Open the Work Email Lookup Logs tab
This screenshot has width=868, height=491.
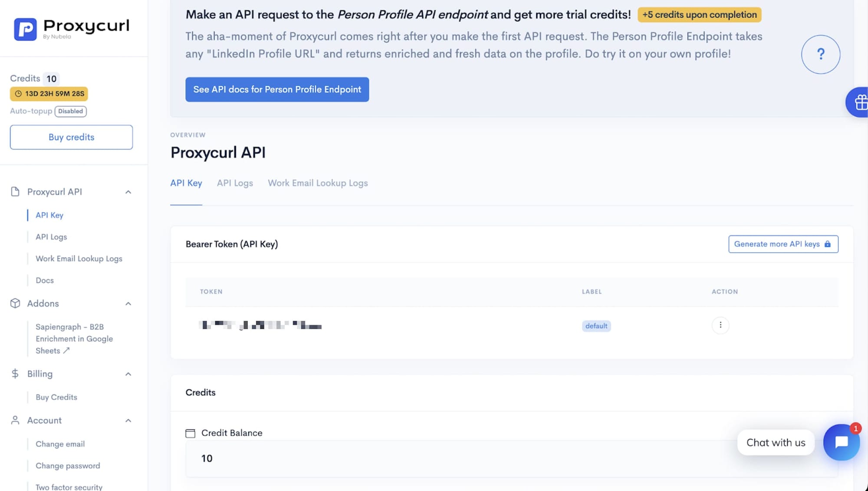(x=318, y=183)
